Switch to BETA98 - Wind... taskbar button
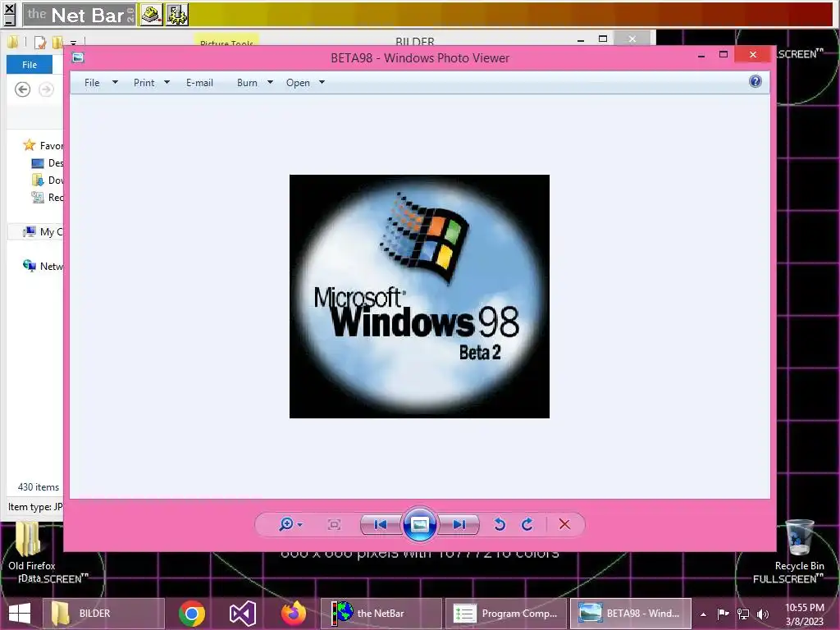Image resolution: width=840 pixels, height=630 pixels. [631, 614]
